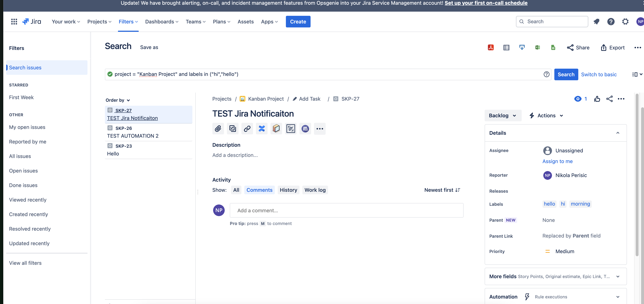
Task: Click the Confluence page link icon
Action: [x=262, y=129]
